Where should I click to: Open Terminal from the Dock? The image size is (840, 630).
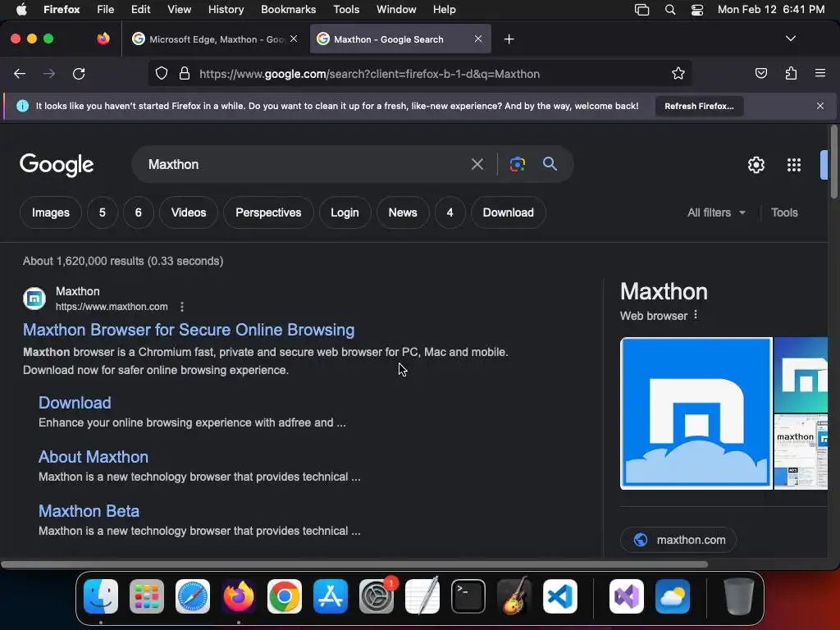click(468, 596)
